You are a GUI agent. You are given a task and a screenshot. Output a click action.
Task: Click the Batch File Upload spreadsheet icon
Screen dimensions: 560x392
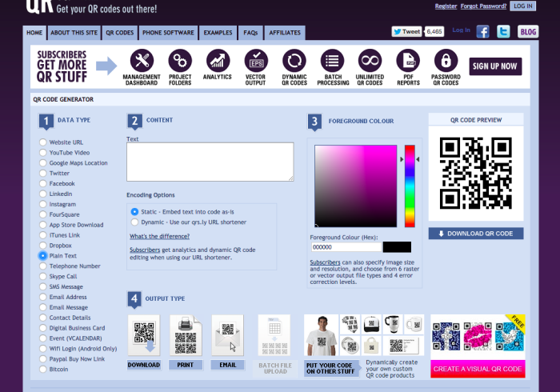(x=274, y=335)
